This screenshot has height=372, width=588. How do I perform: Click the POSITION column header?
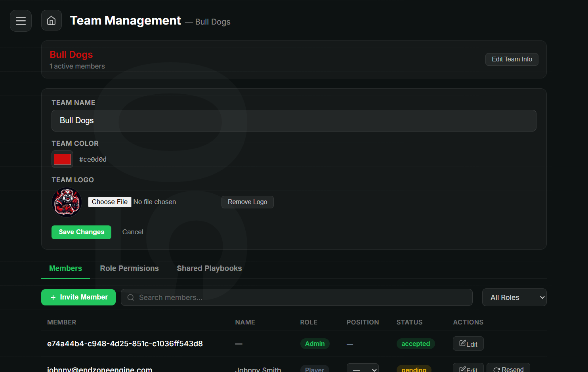click(x=363, y=322)
